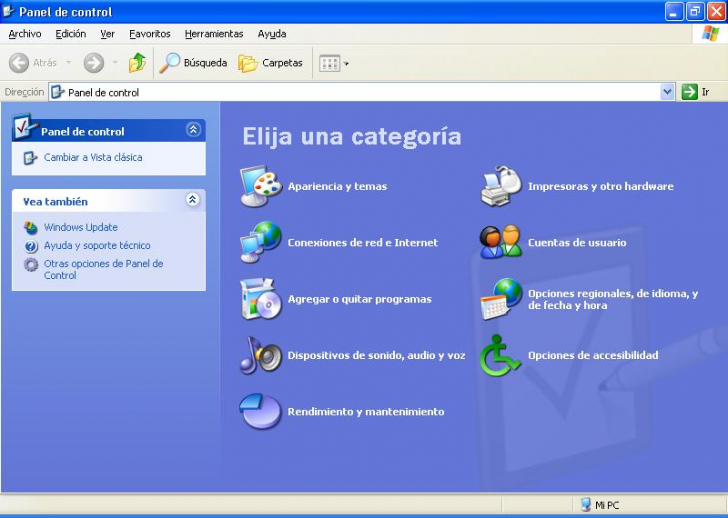This screenshot has width=728, height=518.
Task: Open the forward history dropdown arrow
Action: pos(115,63)
